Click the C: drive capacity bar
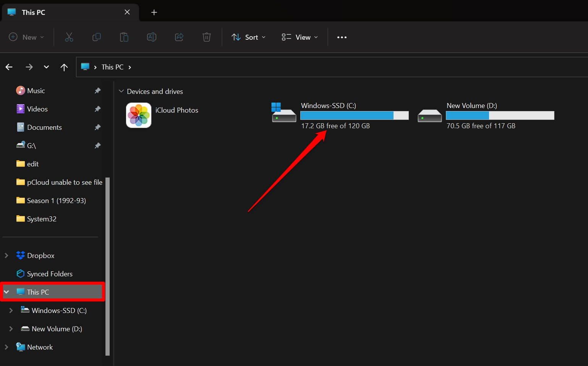Screen dimensions: 588x366 point(354,115)
